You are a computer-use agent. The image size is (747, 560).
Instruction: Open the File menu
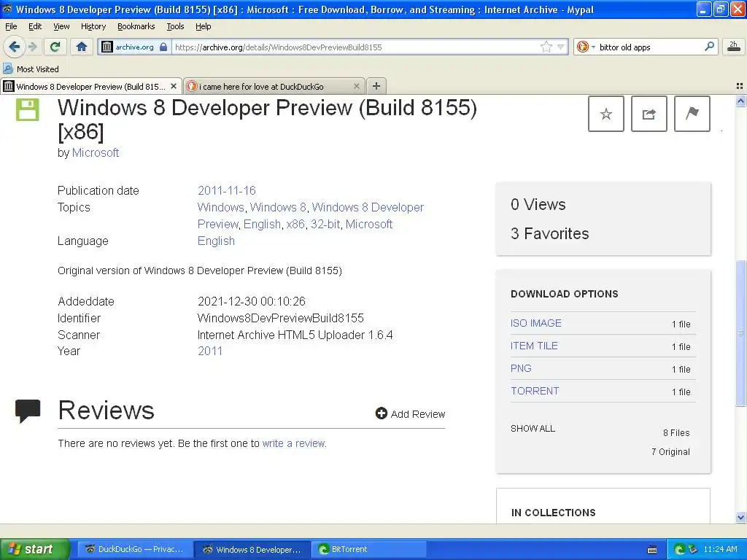(11, 26)
